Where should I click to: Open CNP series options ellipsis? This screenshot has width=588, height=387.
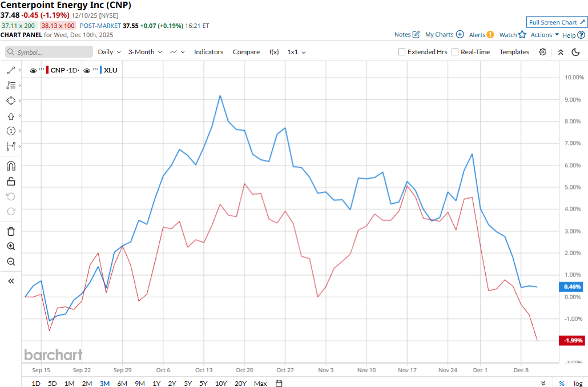point(42,70)
